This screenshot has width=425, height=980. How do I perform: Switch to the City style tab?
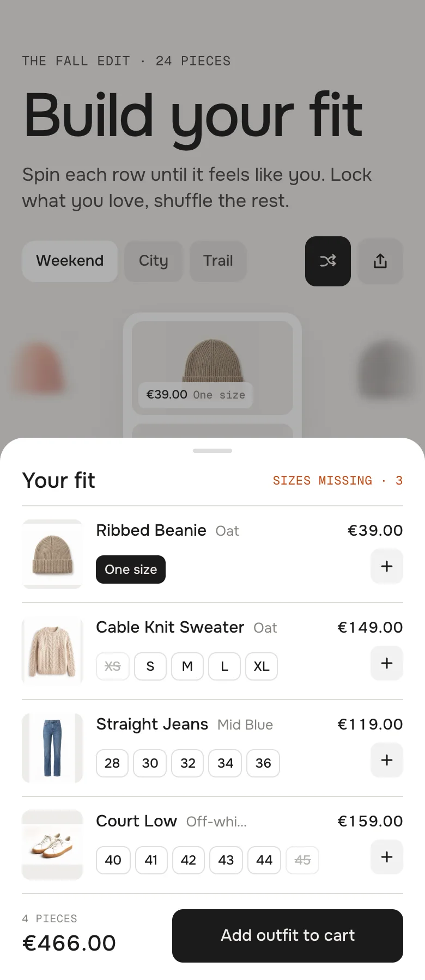click(153, 261)
